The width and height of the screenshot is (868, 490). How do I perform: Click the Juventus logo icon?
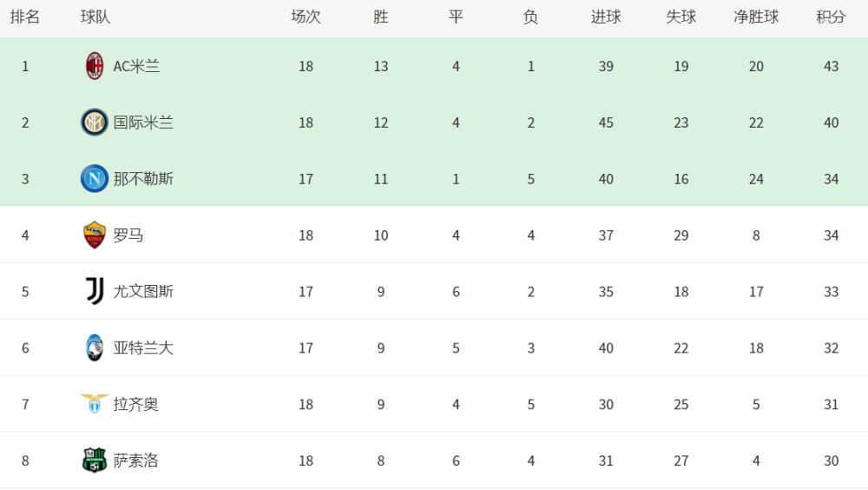[94, 291]
